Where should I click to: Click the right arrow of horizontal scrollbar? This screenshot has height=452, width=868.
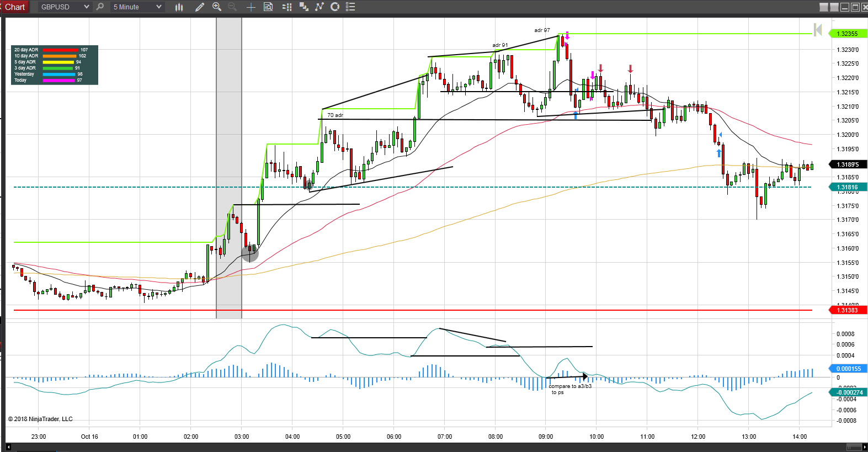[864, 447]
